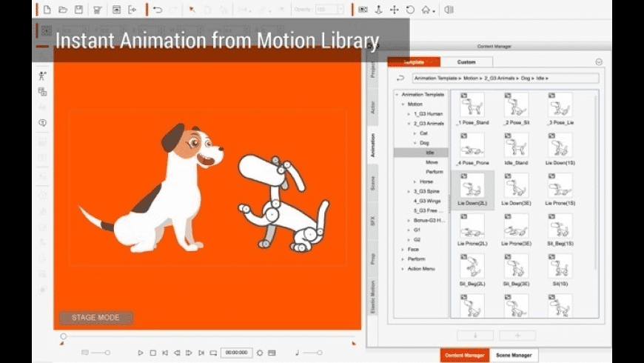This screenshot has width=644, height=363.
Task: Open the Elastic Motion side tab
Action: [373, 297]
